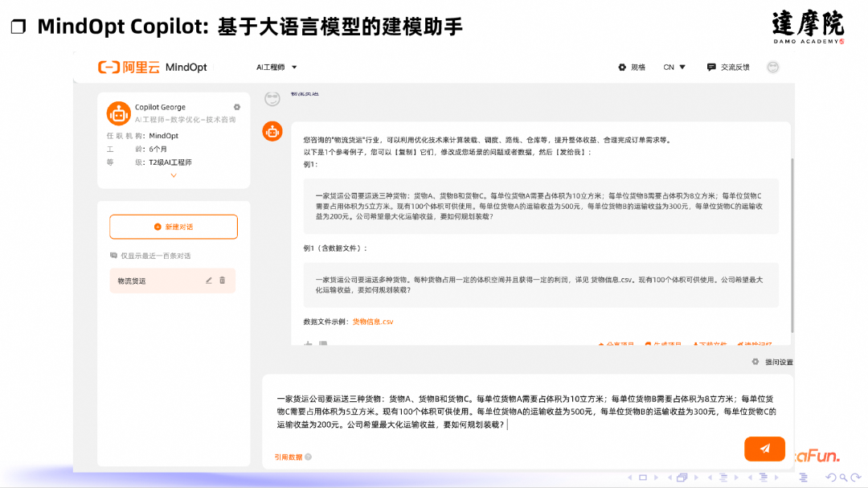Open the CN language dropdown
This screenshot has height=488, width=868.
coord(675,67)
